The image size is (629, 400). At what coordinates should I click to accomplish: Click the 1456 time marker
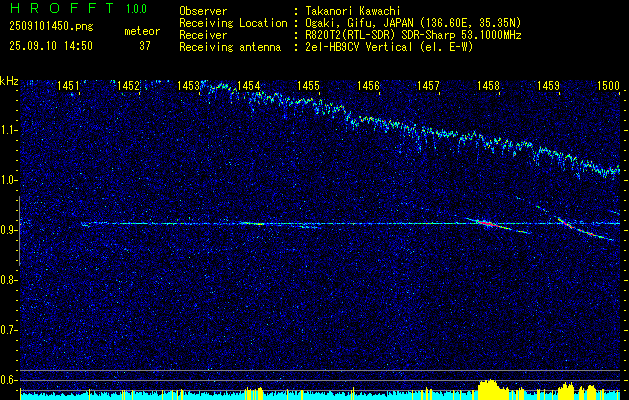368,85
